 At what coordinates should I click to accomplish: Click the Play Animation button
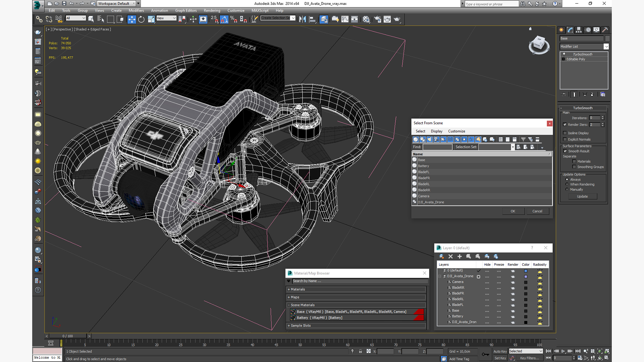pos(563,351)
